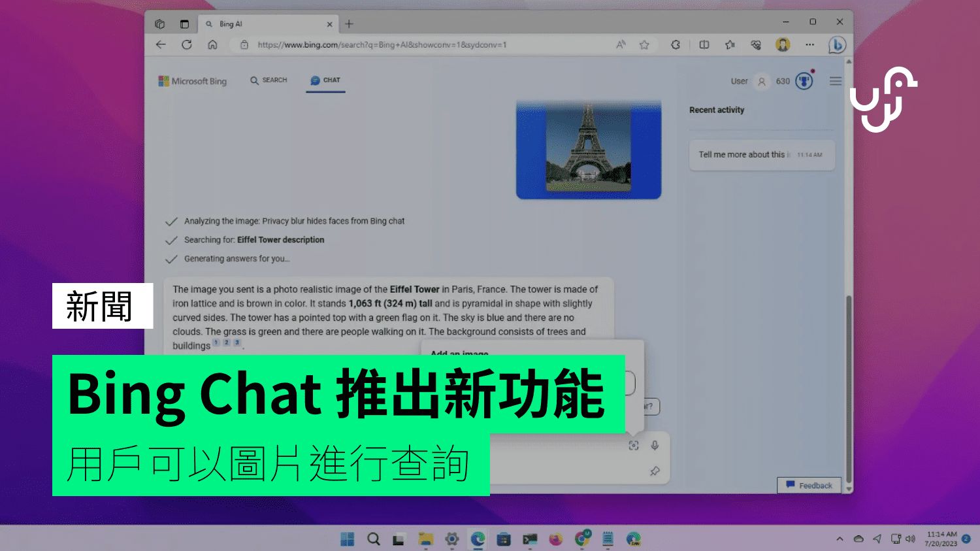Open taskbar Search
The width and height of the screenshot is (980, 551).
[374, 539]
